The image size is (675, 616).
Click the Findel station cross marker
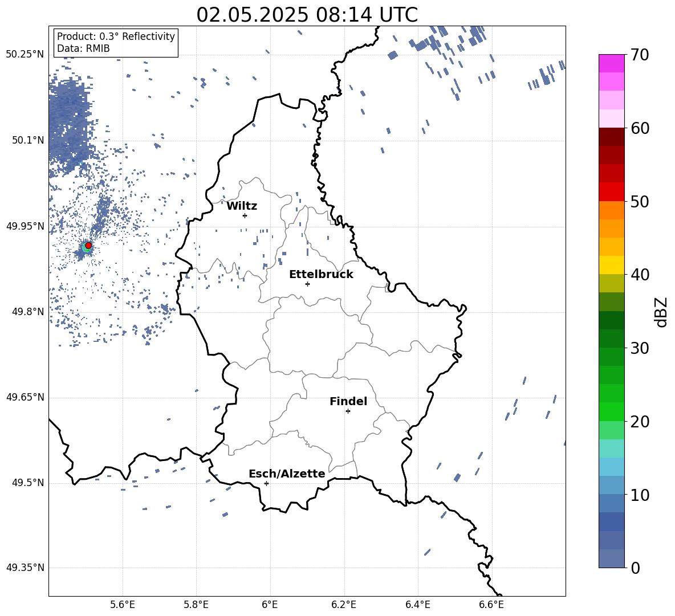point(348,411)
